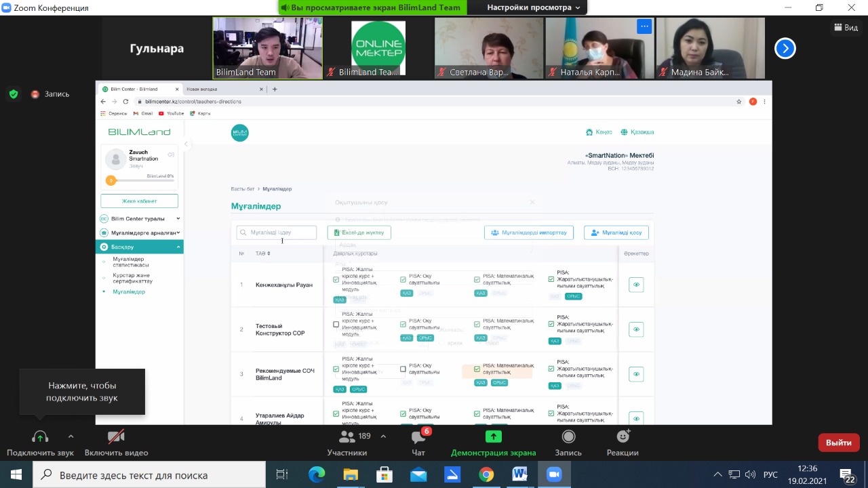This screenshot has width=868, height=488.
Task: Click Мұғалімдерді импорттау button
Action: click(x=529, y=232)
